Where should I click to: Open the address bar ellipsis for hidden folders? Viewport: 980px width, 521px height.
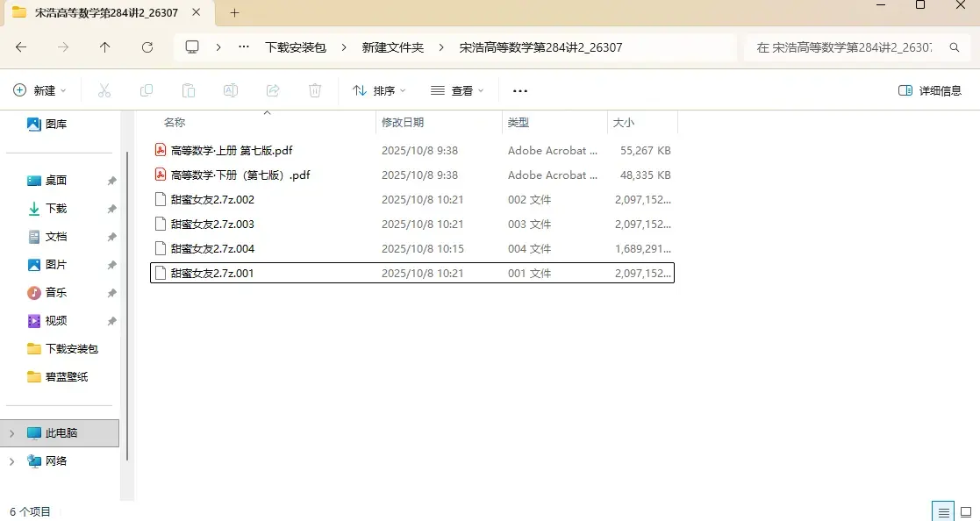[x=244, y=47]
